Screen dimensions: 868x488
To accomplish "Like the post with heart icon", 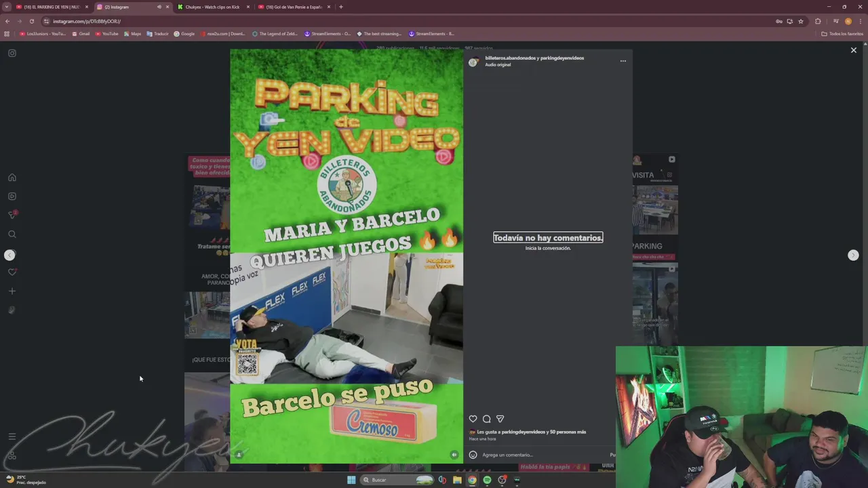I will click(473, 419).
